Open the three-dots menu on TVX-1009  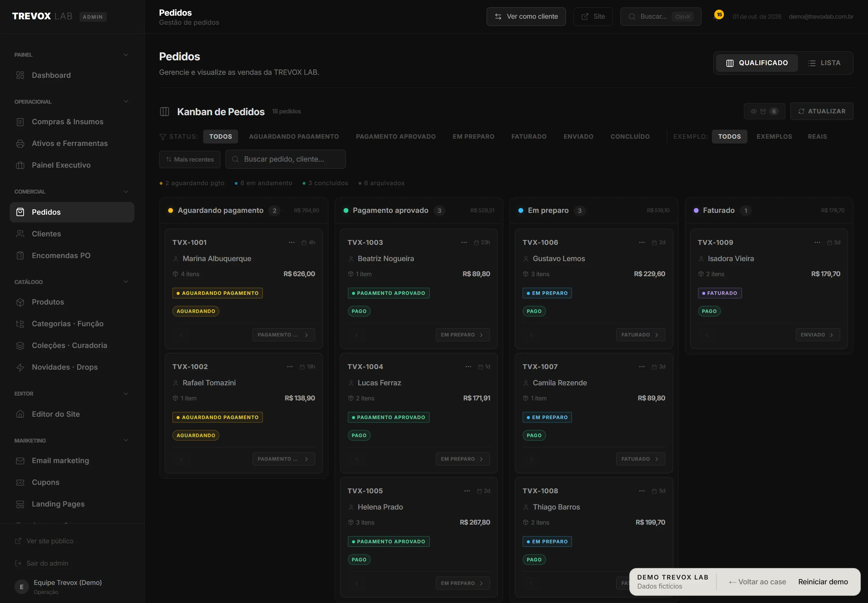[817, 243]
